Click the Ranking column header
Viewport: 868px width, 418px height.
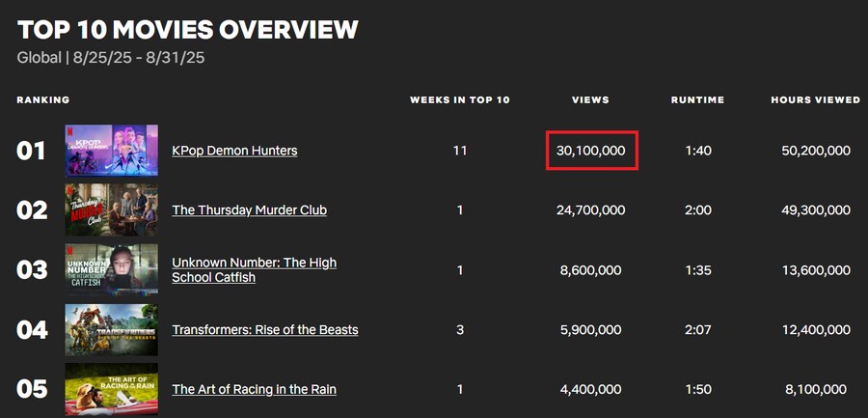click(x=43, y=100)
